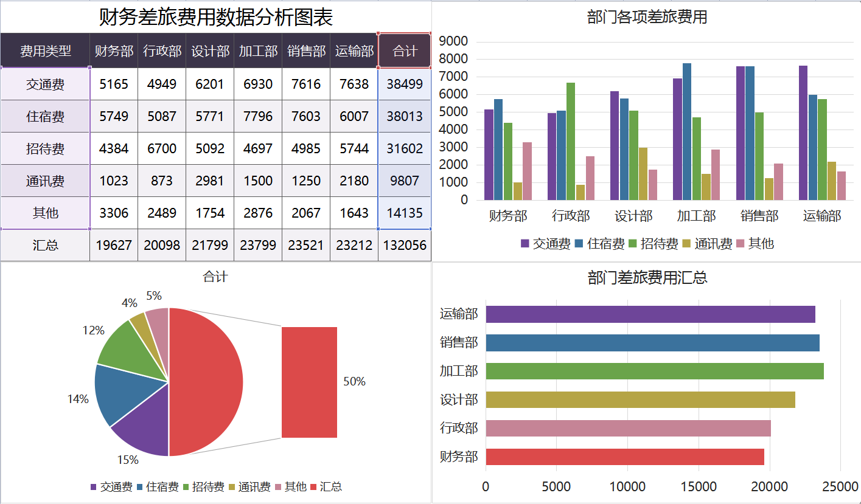Click the total cell 14135

[x=405, y=213]
